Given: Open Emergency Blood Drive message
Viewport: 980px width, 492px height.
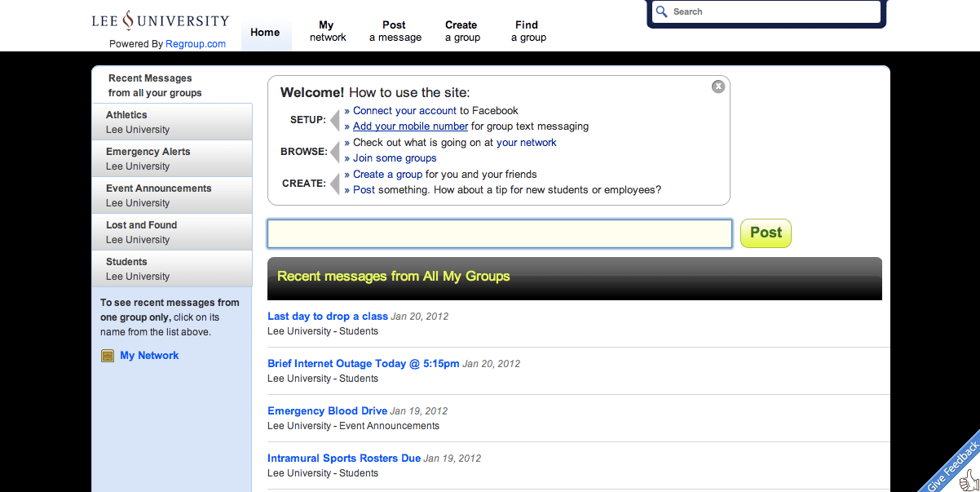Looking at the screenshot, I should click(327, 411).
